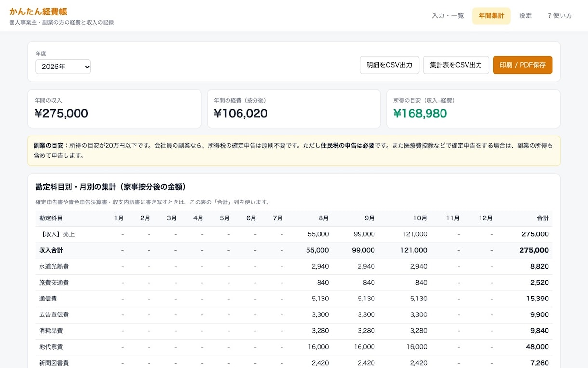Click the 広告宣伝費 total 9,900
Screen dimensions: 588x368
tap(539, 314)
